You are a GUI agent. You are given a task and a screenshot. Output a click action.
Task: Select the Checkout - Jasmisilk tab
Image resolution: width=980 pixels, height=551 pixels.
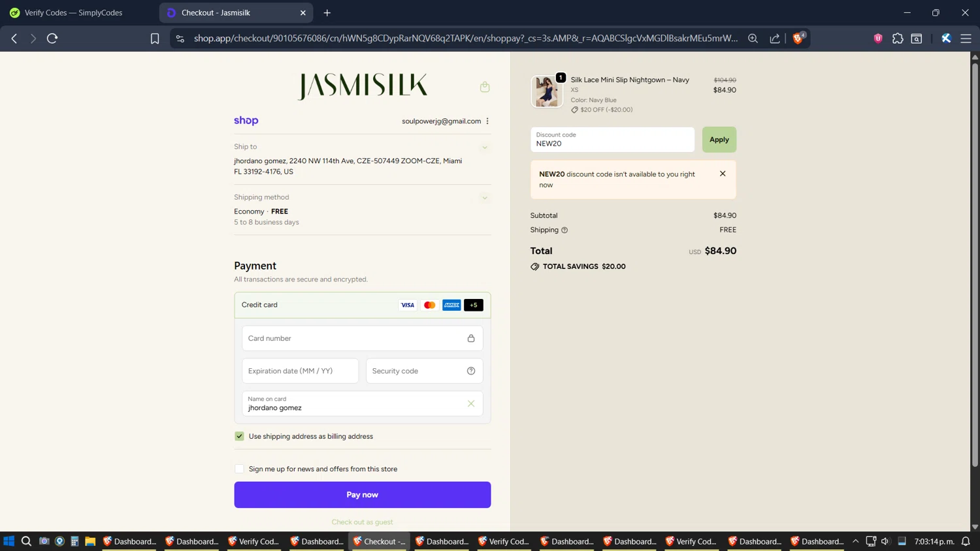(236, 12)
